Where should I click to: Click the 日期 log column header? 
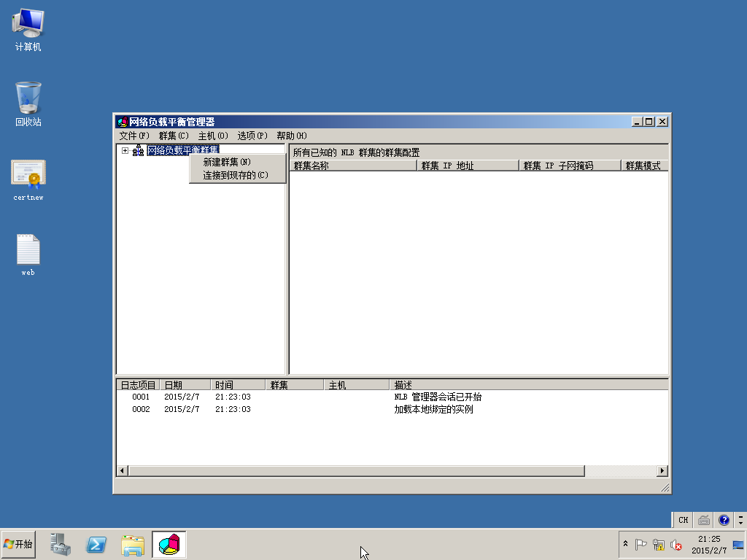(185, 385)
